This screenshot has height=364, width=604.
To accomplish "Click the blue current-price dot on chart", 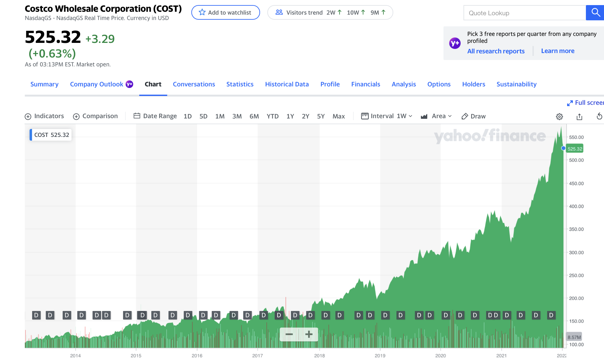I will click(x=563, y=148).
